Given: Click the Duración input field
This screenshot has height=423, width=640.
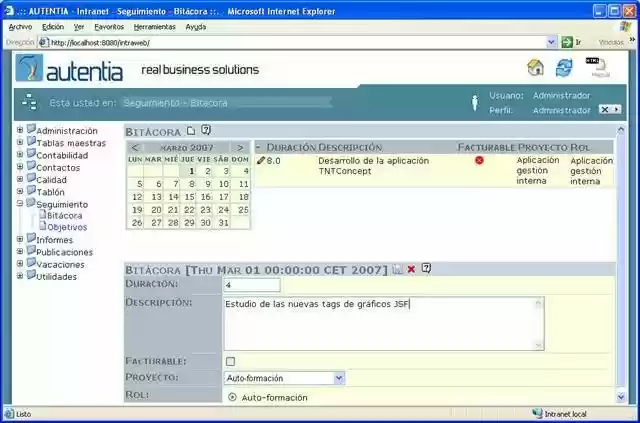Looking at the screenshot, I should [252, 285].
